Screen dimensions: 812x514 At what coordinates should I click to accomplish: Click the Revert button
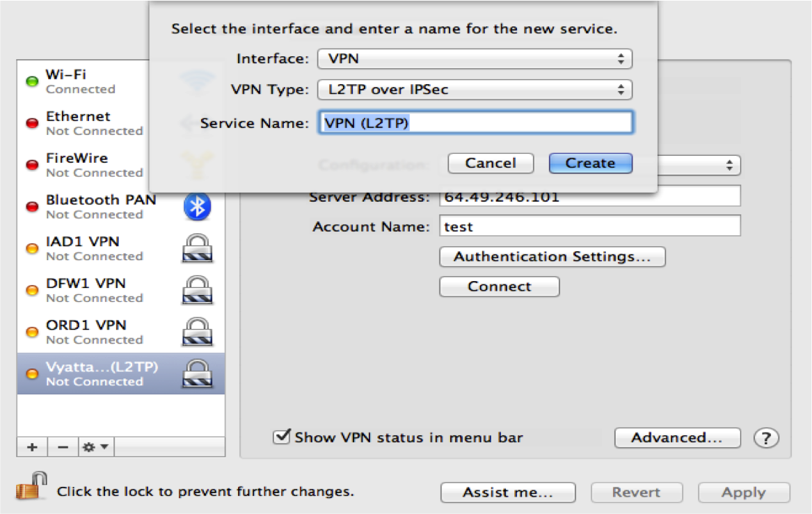point(637,492)
